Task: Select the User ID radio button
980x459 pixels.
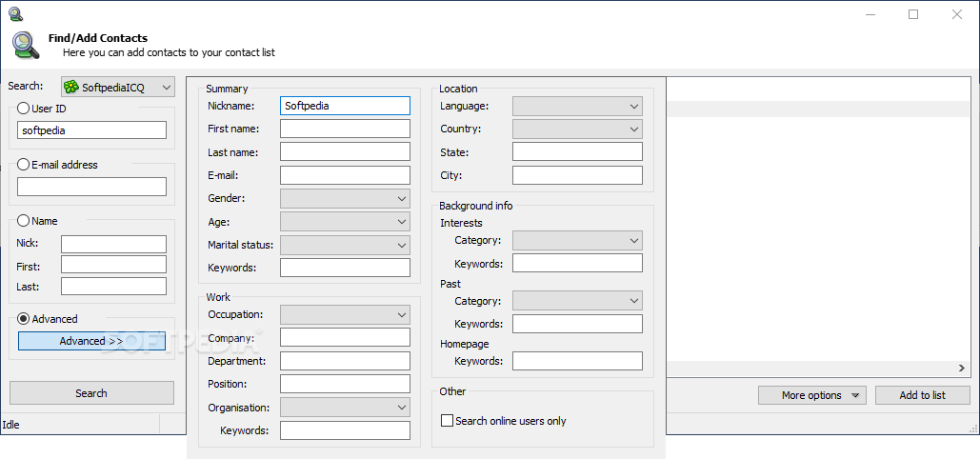Action: tap(23, 109)
